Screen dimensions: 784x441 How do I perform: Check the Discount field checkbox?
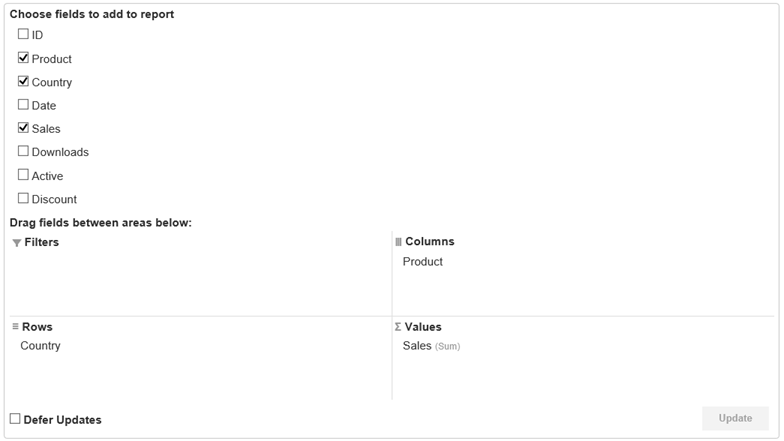coord(23,198)
